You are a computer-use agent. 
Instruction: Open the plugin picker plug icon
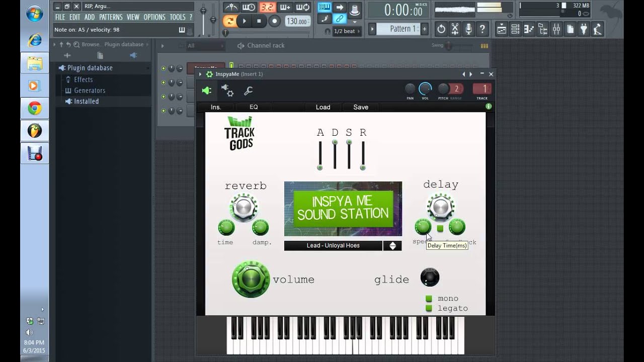[584, 29]
